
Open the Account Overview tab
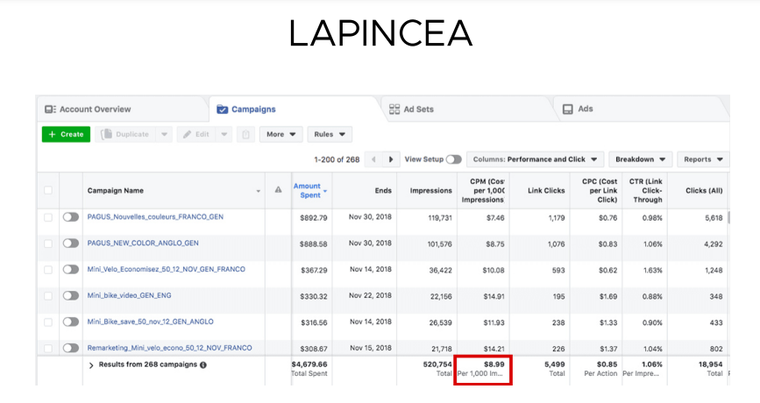pyautogui.click(x=88, y=109)
